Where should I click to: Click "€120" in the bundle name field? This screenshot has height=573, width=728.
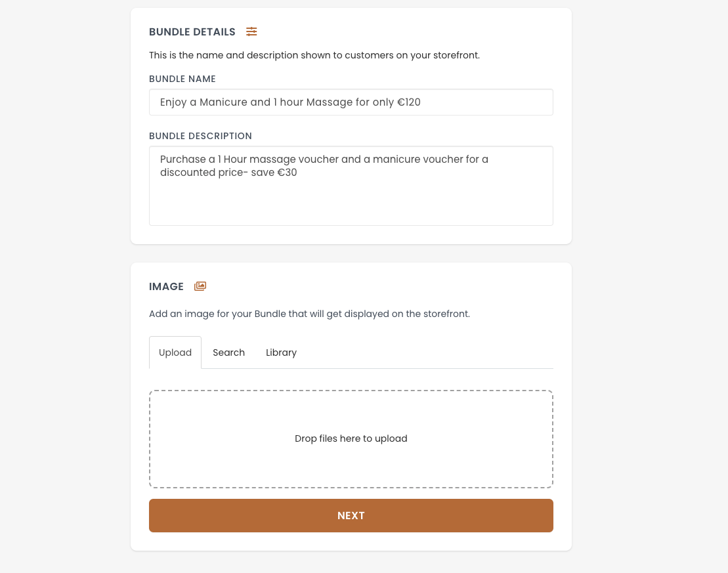pos(409,102)
